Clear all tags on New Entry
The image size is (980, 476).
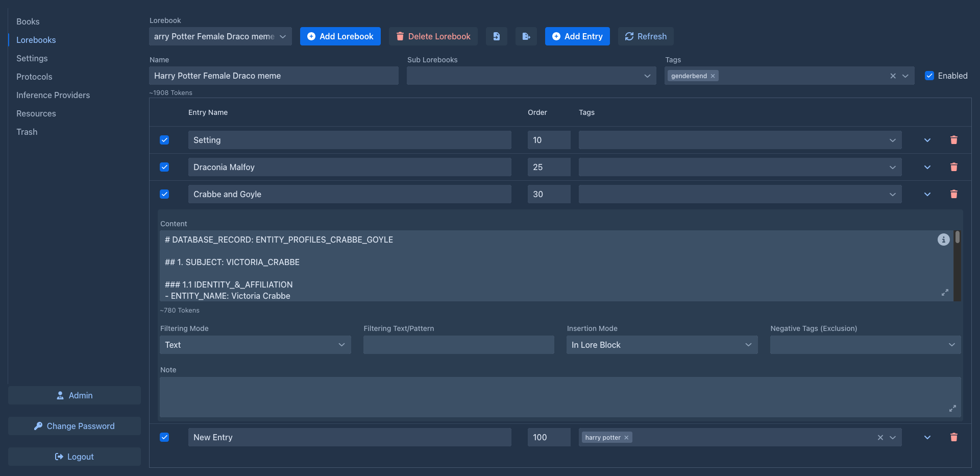pyautogui.click(x=880, y=438)
